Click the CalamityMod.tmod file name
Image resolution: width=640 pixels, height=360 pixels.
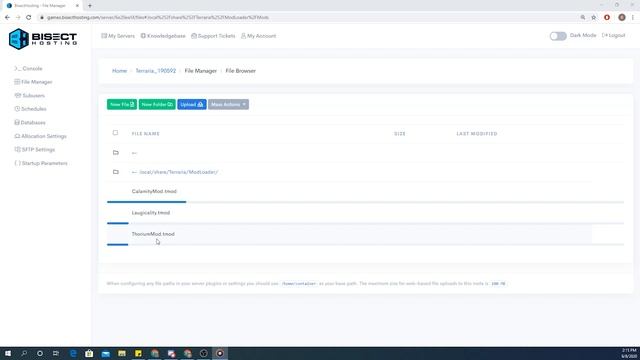click(154, 191)
